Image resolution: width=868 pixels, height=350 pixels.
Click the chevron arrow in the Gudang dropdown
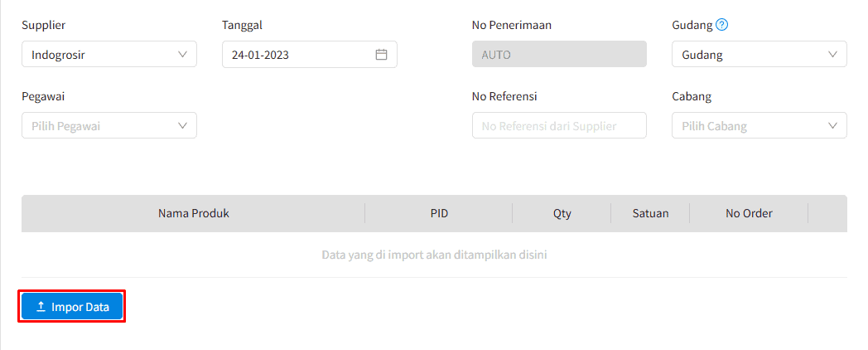click(x=832, y=55)
